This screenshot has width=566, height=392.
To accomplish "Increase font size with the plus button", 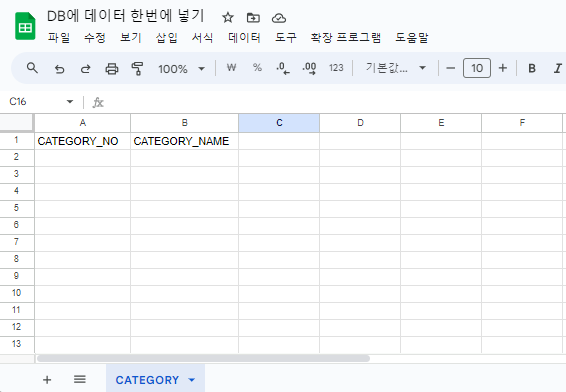I will [503, 68].
